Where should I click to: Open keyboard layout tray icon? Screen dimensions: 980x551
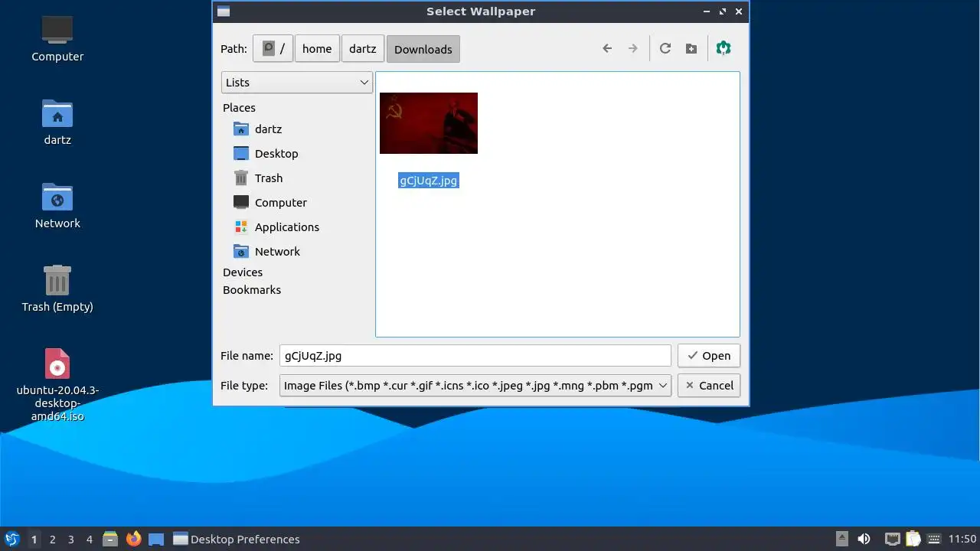click(933, 539)
